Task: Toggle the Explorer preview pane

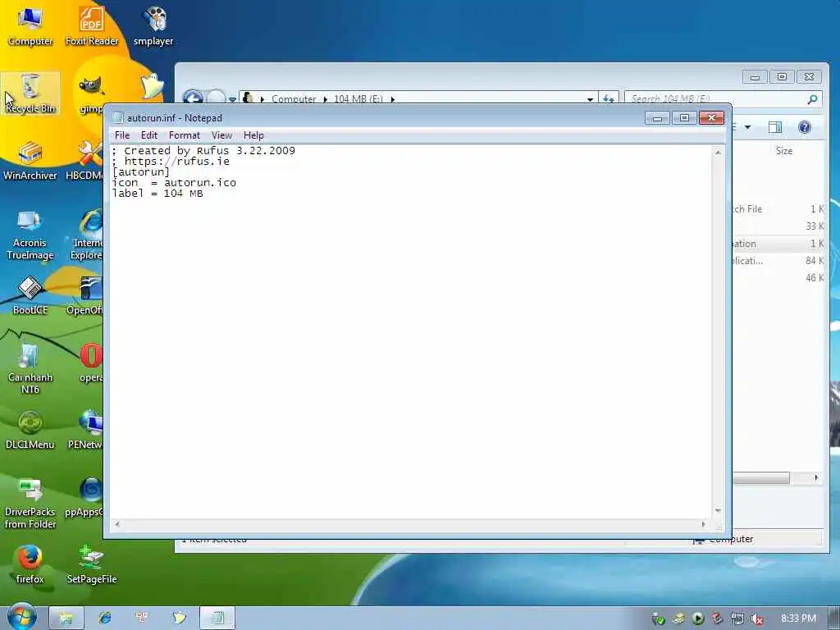Action: (x=774, y=127)
